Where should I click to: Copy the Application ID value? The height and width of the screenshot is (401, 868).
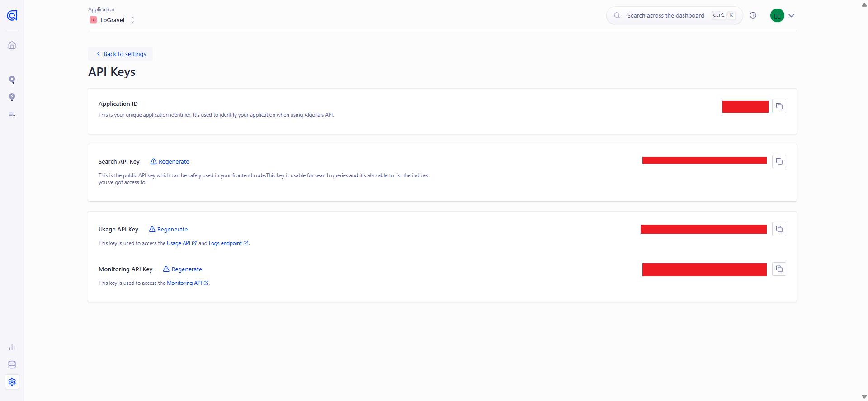[x=779, y=106]
